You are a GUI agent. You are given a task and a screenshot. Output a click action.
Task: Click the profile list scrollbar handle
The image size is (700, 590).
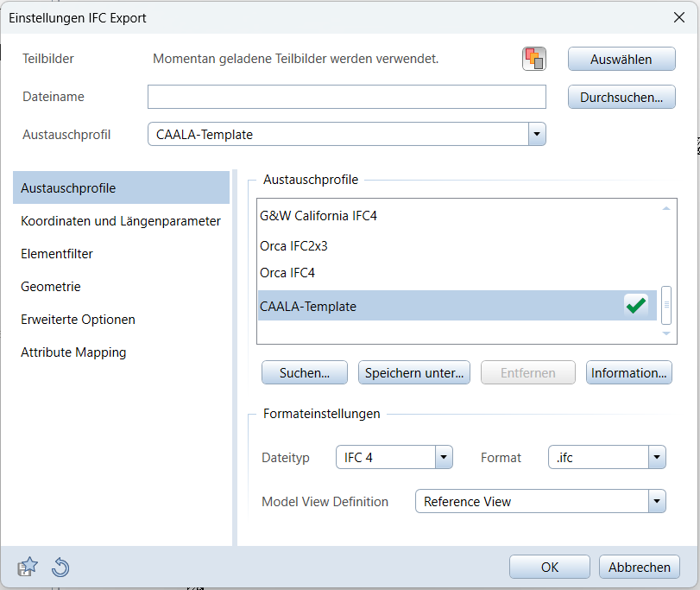click(665, 305)
